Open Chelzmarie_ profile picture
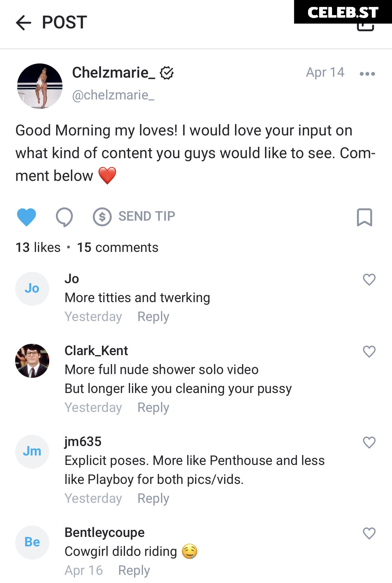392x583 pixels. (x=40, y=86)
